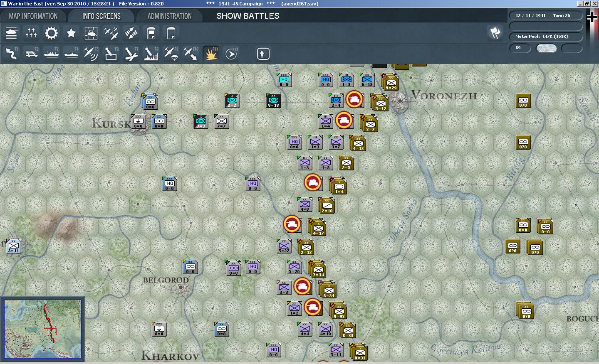
Task: Select the purple 4=19 unit counter
Action: tap(325, 330)
